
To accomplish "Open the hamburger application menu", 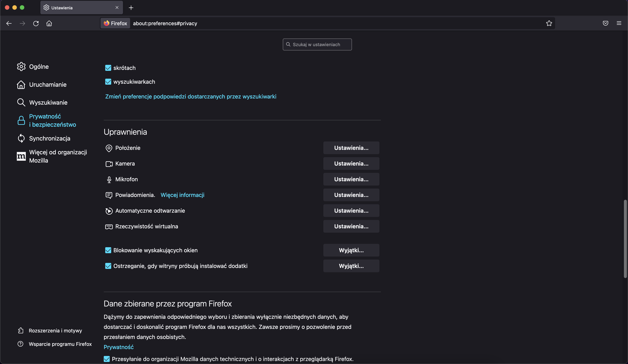I will 619,23.
